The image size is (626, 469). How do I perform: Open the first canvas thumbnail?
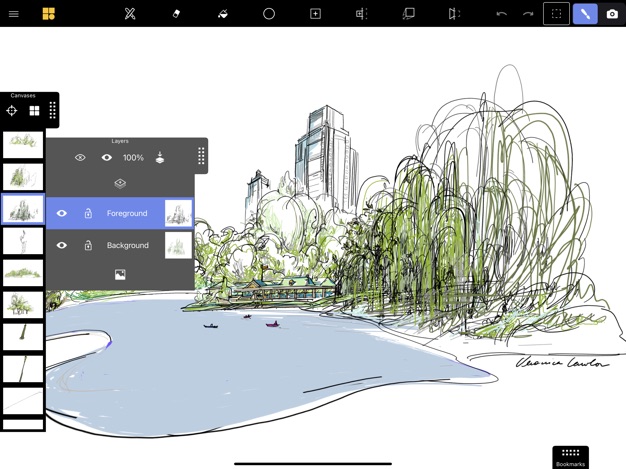click(22, 144)
